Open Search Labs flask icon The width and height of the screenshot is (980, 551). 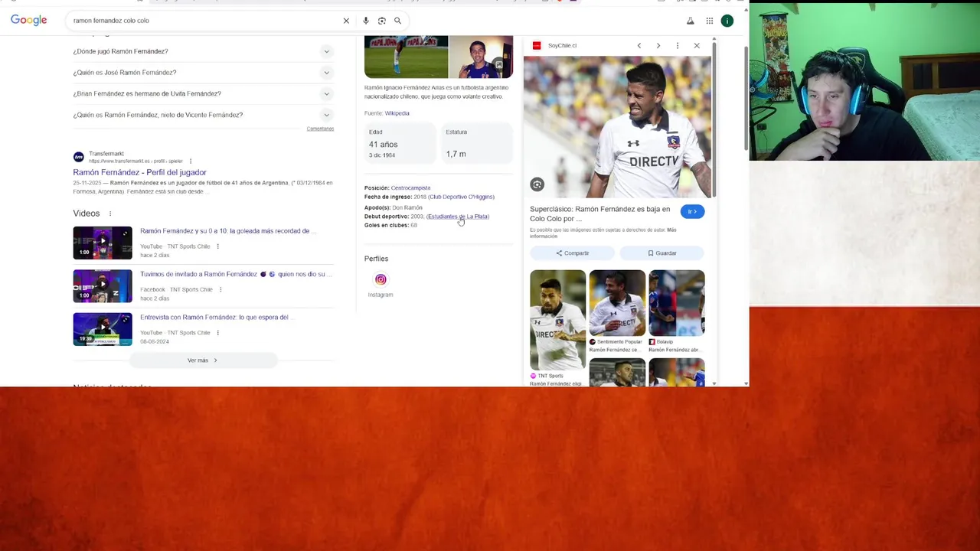(x=690, y=21)
